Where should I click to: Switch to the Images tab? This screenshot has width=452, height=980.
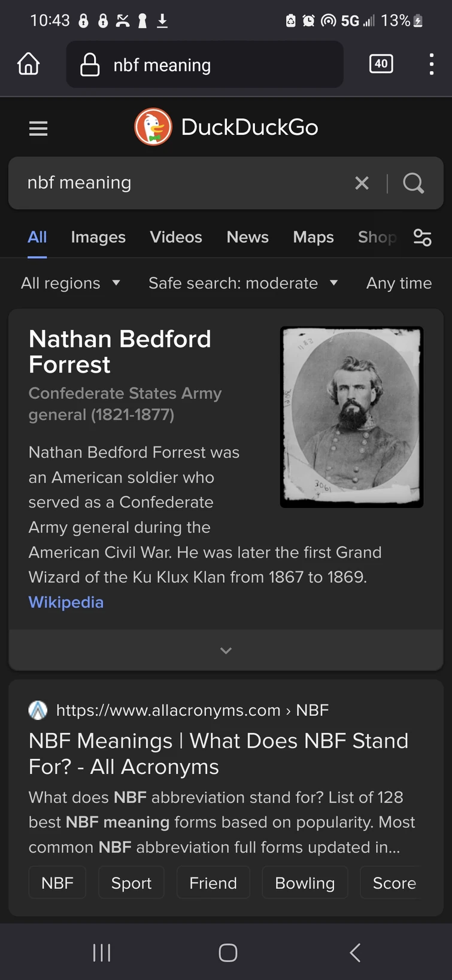click(x=98, y=237)
